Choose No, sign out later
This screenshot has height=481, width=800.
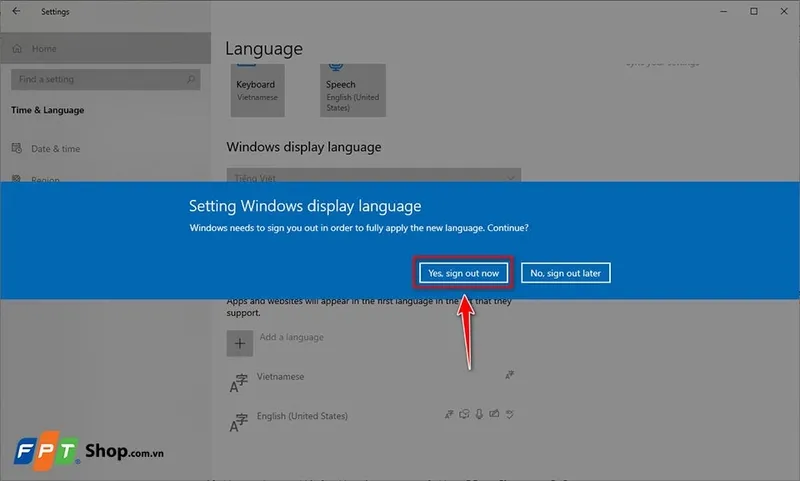(x=565, y=272)
